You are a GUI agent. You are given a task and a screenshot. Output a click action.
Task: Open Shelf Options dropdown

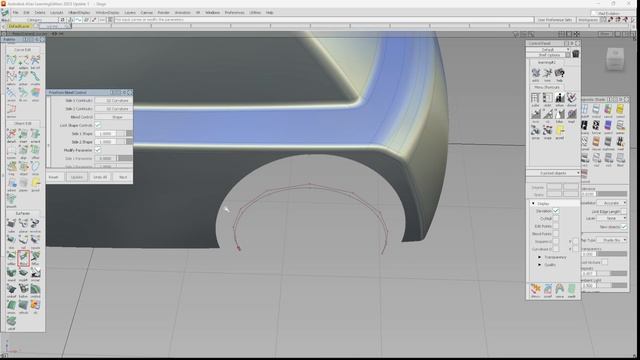point(548,55)
